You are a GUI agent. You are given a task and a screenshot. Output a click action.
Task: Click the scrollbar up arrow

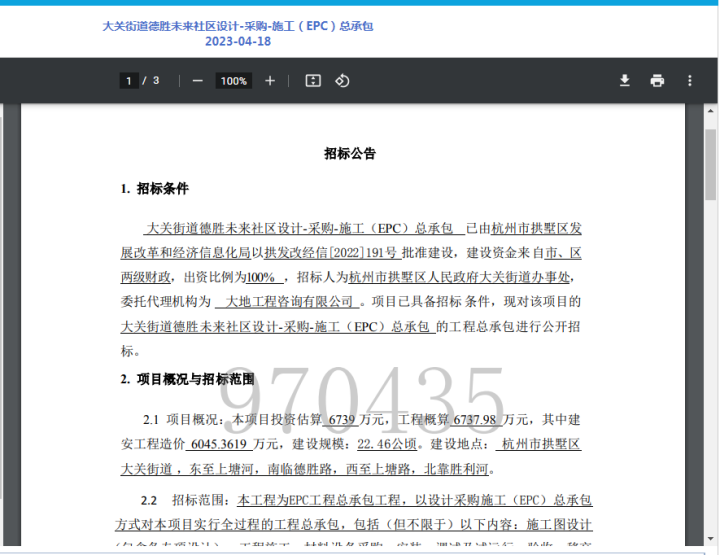point(710,111)
